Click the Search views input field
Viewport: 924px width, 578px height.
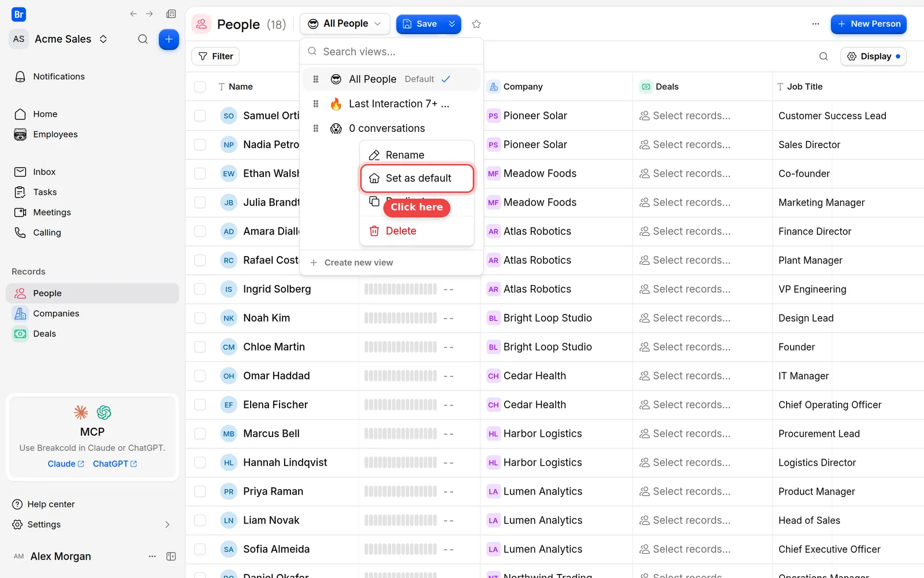pos(392,51)
